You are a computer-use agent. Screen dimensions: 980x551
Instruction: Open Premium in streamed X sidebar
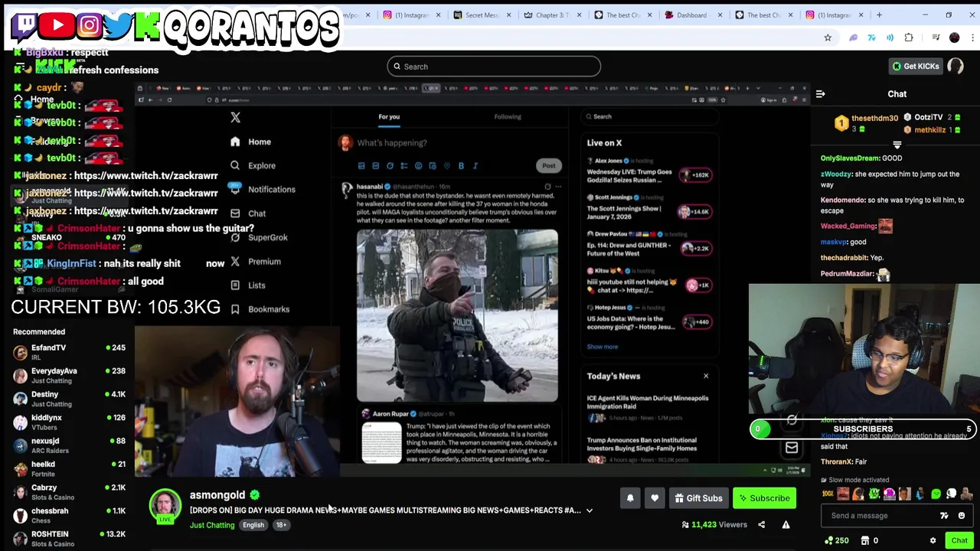[x=255, y=262]
